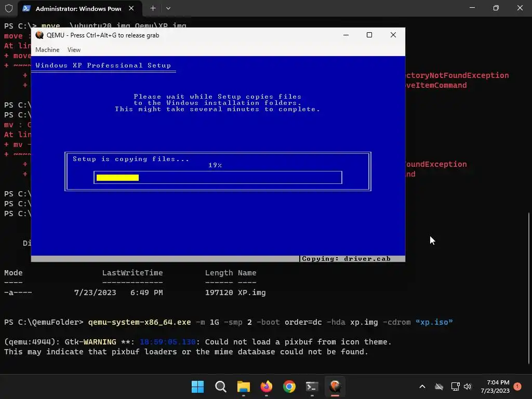Launch Google Chrome from the taskbar

click(289, 387)
